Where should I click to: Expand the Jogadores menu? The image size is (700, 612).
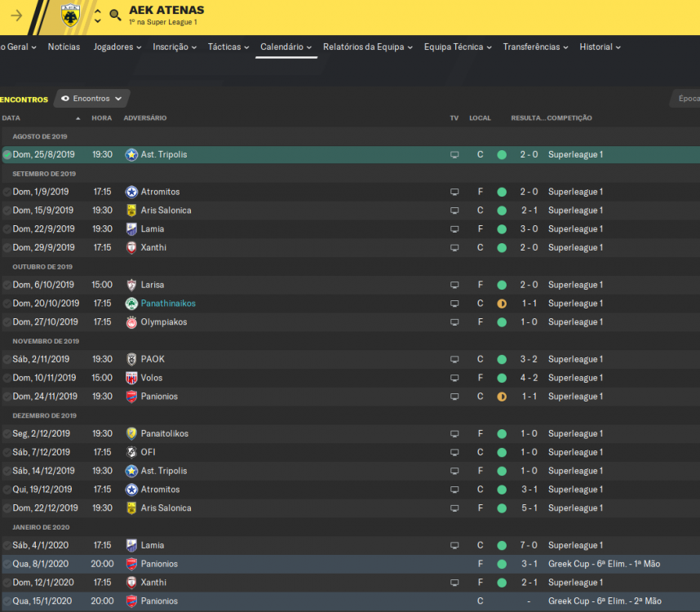click(x=117, y=47)
